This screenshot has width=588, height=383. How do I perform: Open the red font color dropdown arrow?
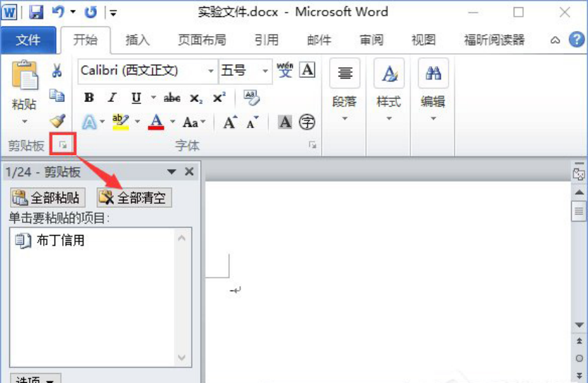tap(172, 122)
